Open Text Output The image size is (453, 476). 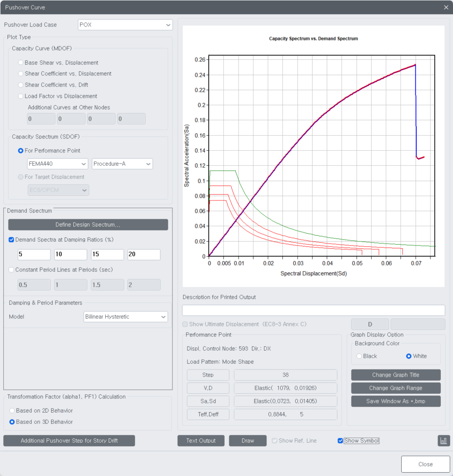pyautogui.click(x=201, y=440)
